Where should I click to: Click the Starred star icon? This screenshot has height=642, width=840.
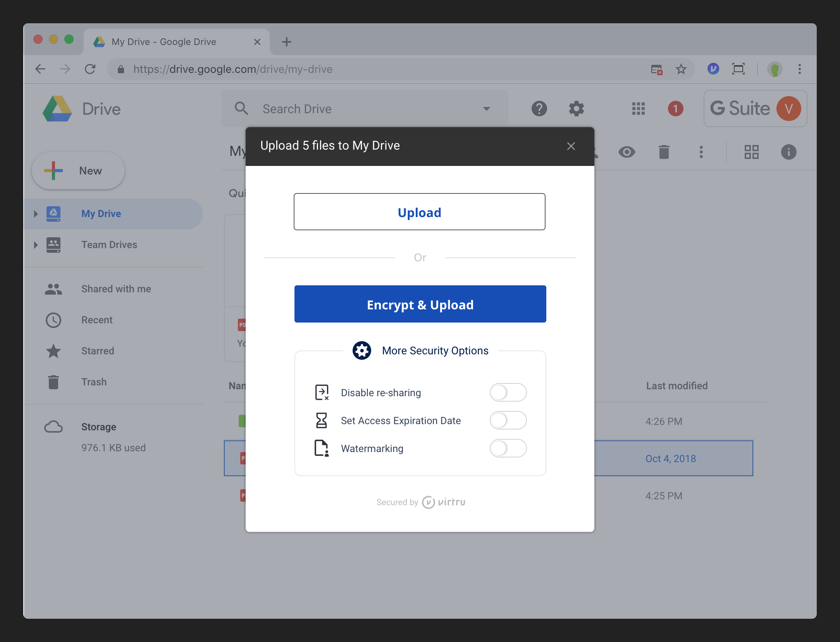[53, 351]
